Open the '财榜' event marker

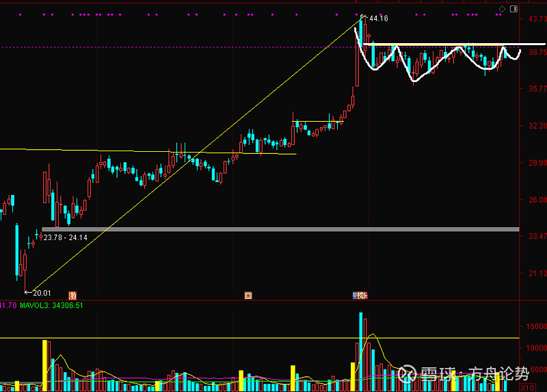click(360, 296)
